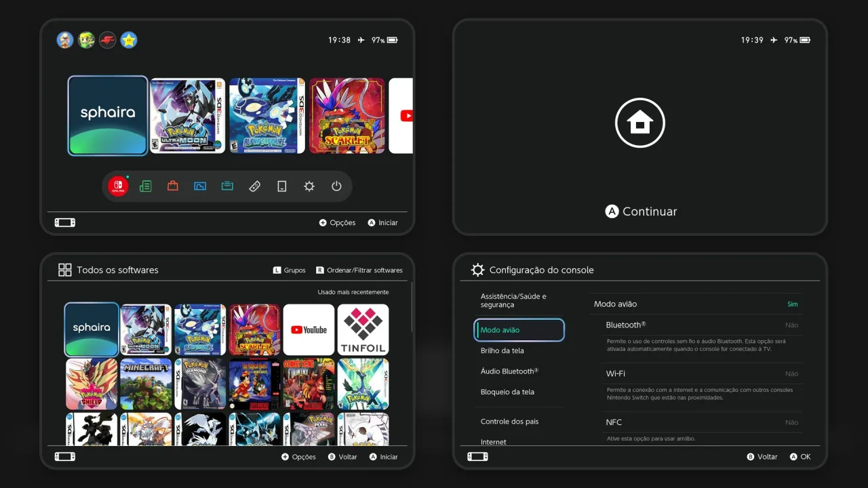Screen dimensions: 868x488
Task: Select the Captain Toad user profile icon
Action: pos(65,40)
